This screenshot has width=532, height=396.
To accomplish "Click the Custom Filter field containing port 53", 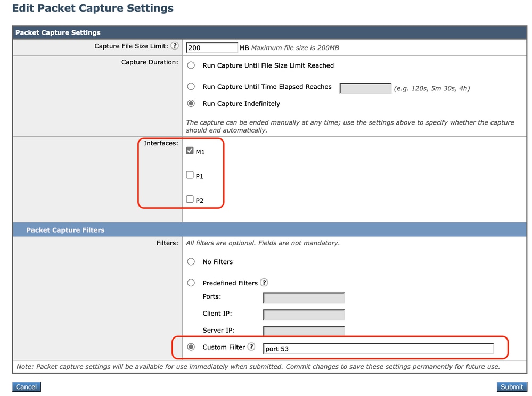I will (378, 349).
